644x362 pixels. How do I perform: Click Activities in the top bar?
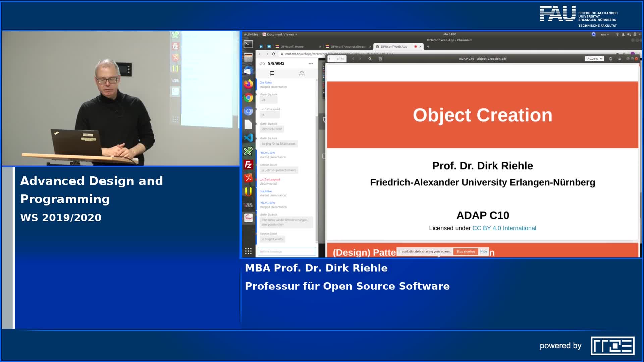pos(251,34)
